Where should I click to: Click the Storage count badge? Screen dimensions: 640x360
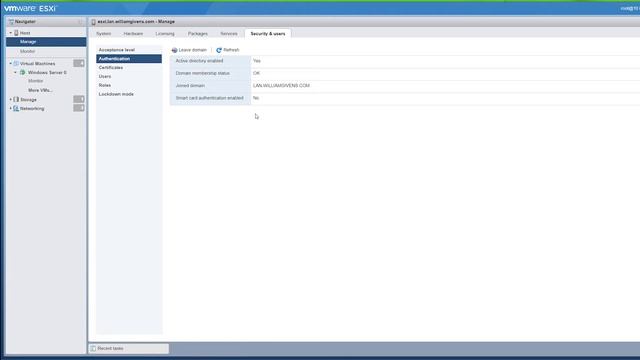[79, 99]
